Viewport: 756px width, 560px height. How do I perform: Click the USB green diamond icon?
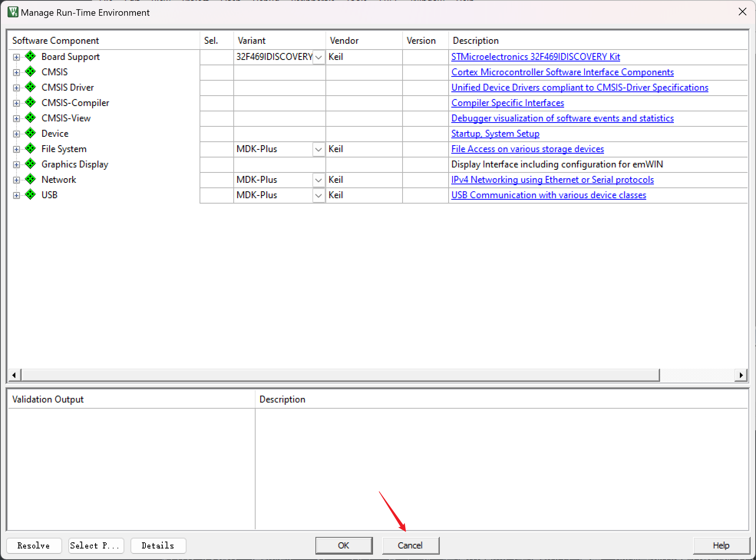[30, 195]
